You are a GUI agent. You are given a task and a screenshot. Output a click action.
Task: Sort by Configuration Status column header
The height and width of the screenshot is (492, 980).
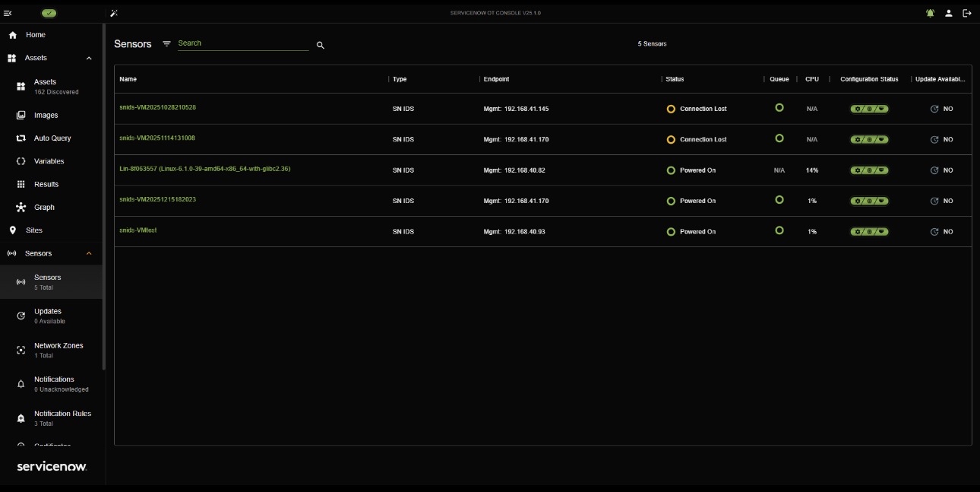coord(869,79)
